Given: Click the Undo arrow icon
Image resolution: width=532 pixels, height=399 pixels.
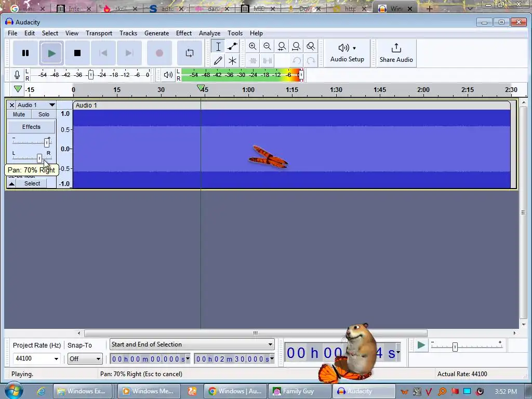Looking at the screenshot, I should pyautogui.click(x=297, y=61).
